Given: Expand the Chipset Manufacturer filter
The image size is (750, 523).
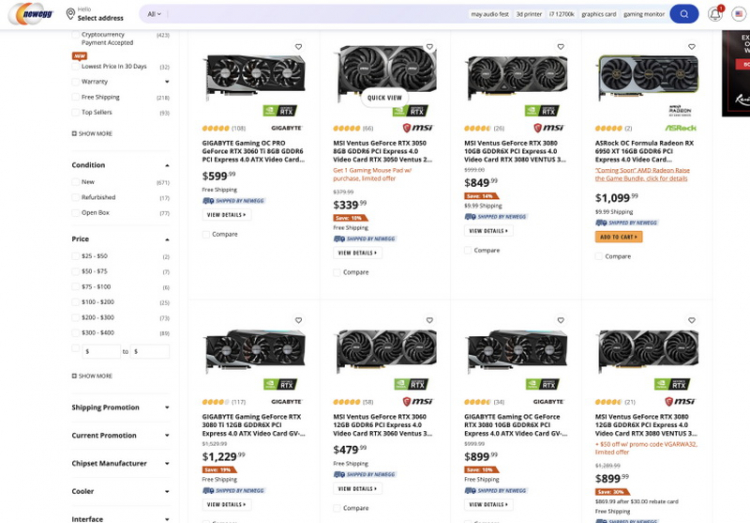Looking at the screenshot, I should click(167, 464).
